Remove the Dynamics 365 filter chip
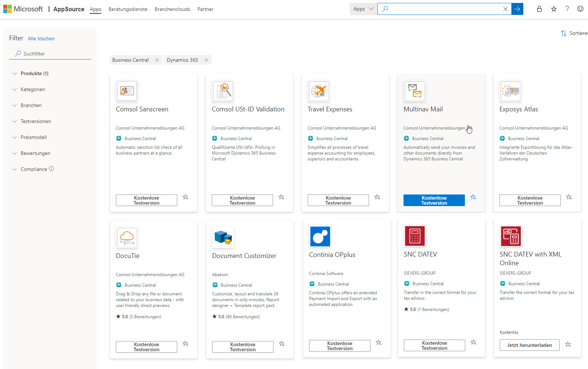Screen dimensions: 588x369 (206, 60)
